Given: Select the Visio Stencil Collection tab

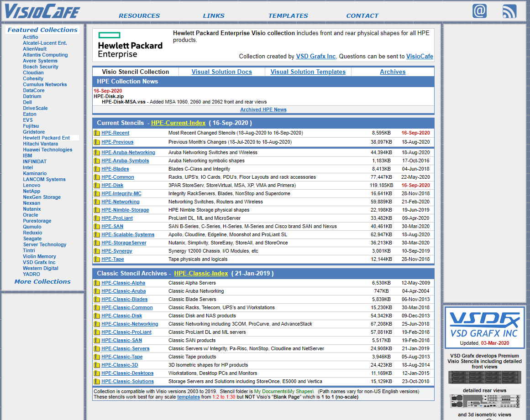Looking at the screenshot, I should pos(136,72).
